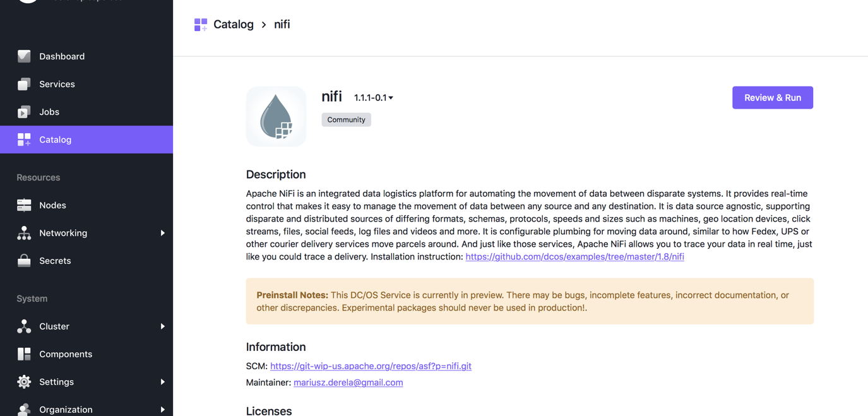
Task: Click the Jobs play icon
Action: click(24, 112)
